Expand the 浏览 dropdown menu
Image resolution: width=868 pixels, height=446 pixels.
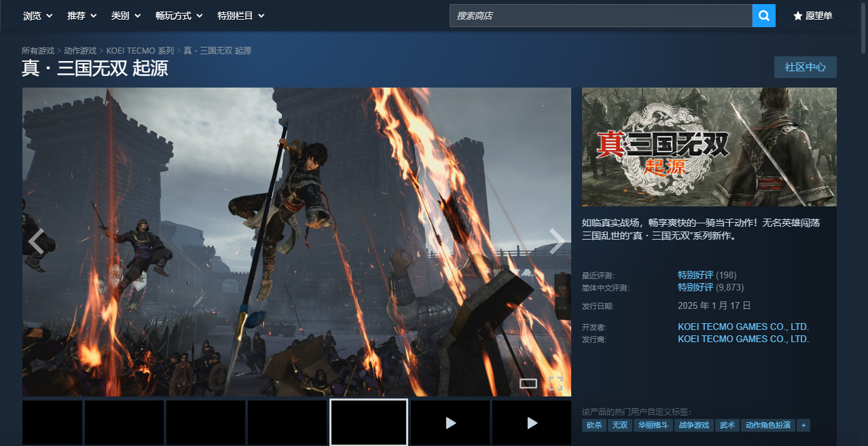point(37,16)
